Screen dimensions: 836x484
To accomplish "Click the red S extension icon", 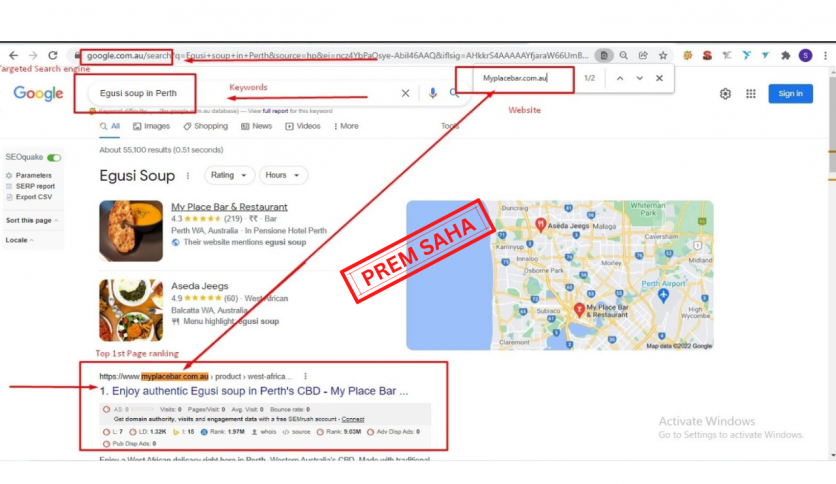I will (707, 55).
